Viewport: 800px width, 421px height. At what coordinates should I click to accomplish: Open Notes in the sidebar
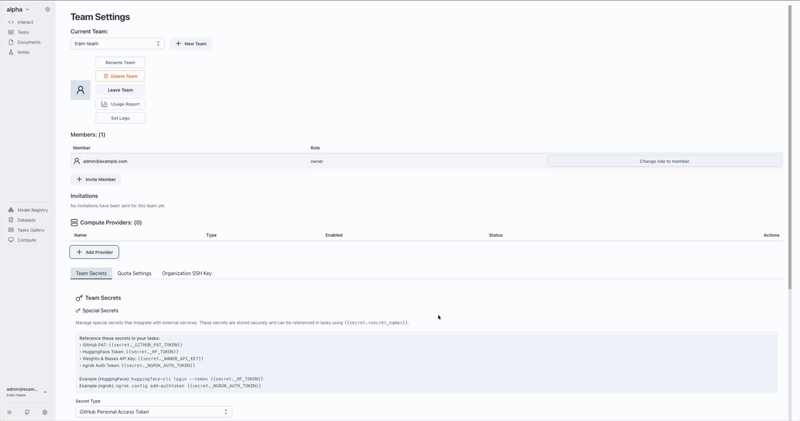23,52
